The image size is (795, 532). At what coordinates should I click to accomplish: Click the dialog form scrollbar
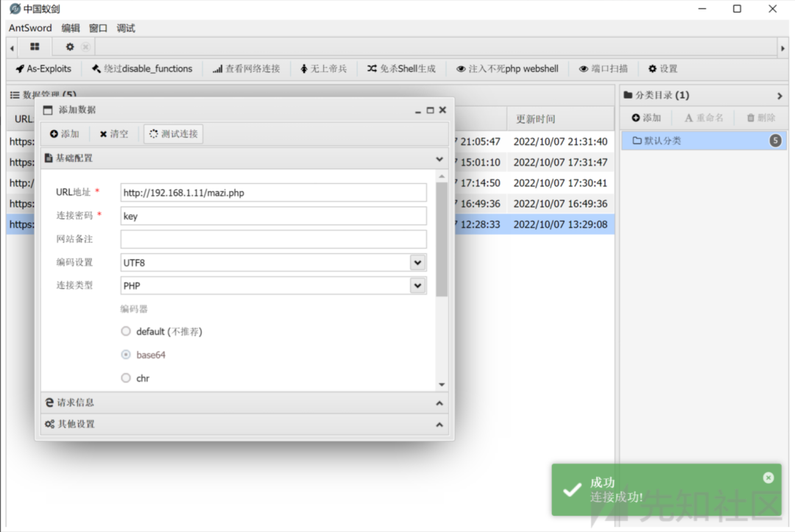[x=442, y=240]
